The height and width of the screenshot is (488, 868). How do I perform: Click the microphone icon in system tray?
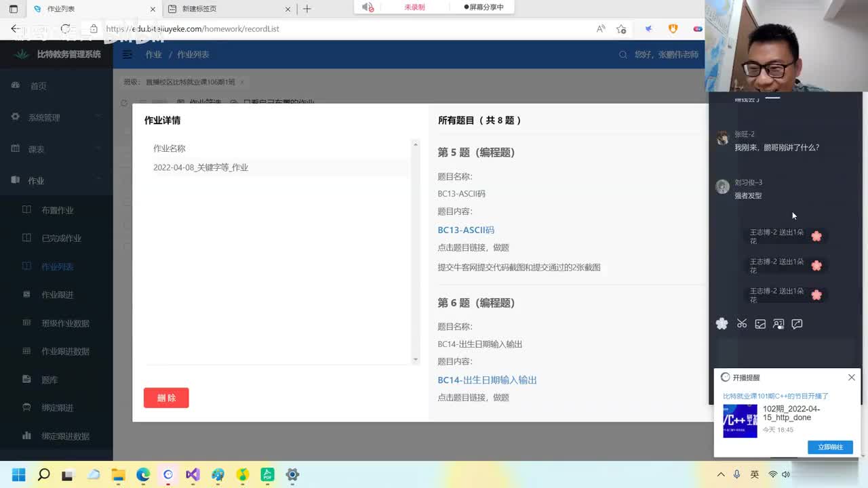point(737,474)
